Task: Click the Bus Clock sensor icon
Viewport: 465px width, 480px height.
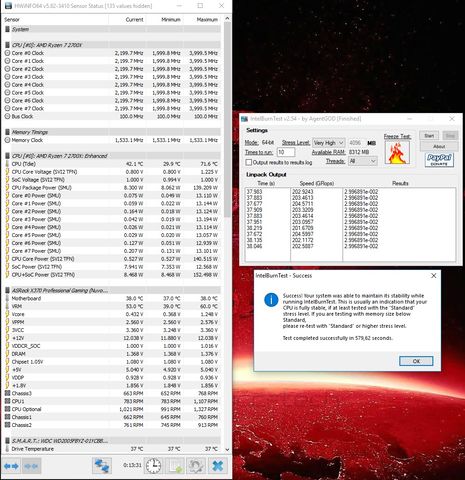Action: point(7,116)
